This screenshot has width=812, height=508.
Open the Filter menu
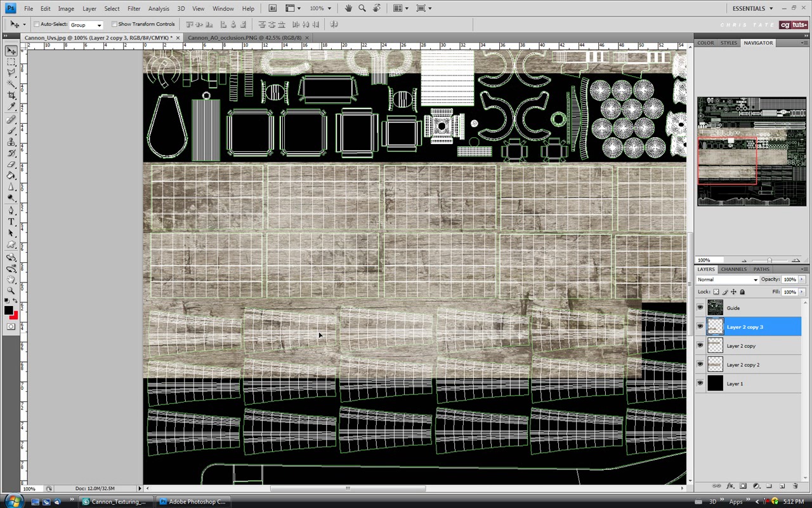point(134,8)
